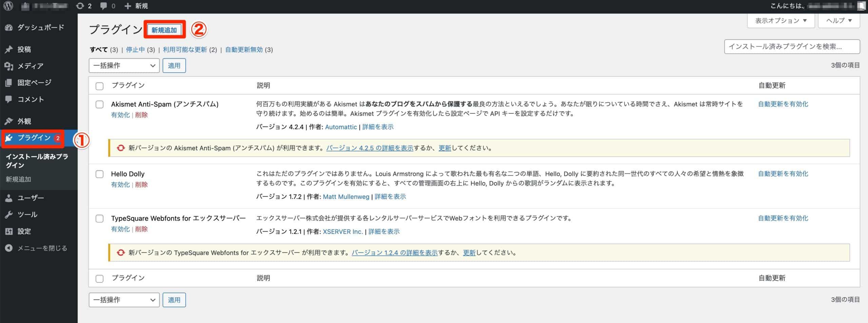This screenshot has width=868, height=323.
Task: Click the WordPress logo in the admin bar
Action: coord(7,6)
